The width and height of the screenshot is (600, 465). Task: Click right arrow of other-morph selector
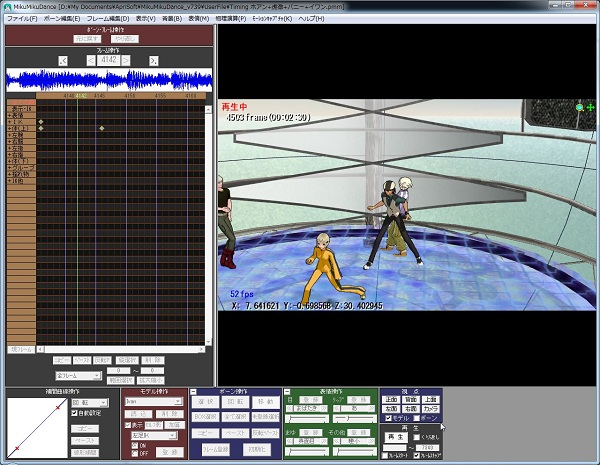(x=372, y=441)
